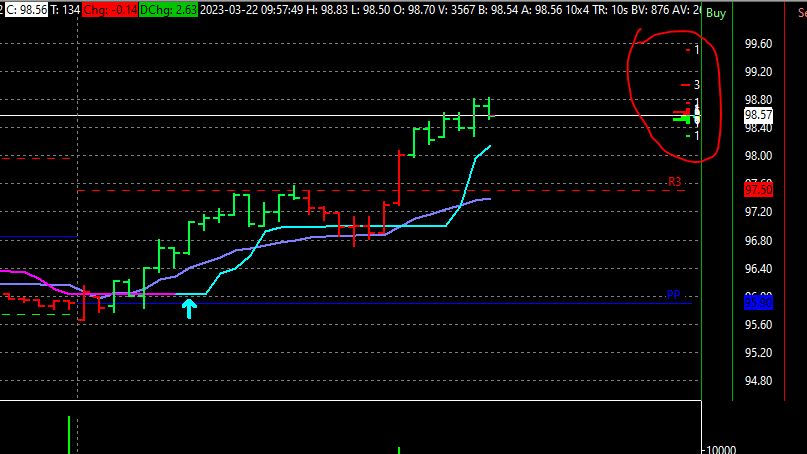The image size is (807, 454).
Task: Click the 'V: 3567' volume value
Action: (457, 10)
